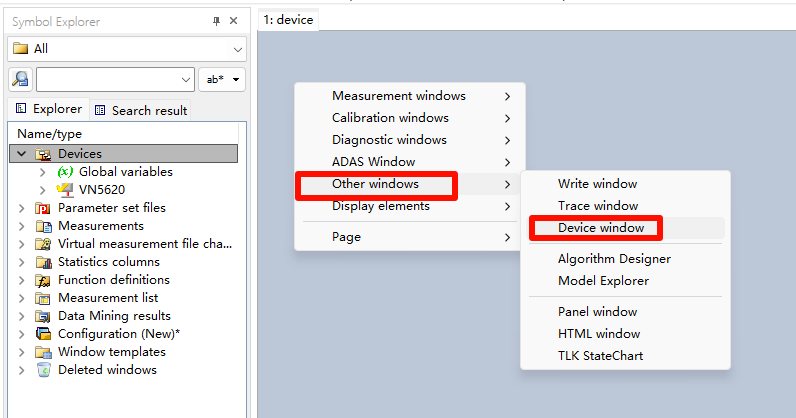The height and width of the screenshot is (418, 796).
Task: Click the Global variables (x) icon
Action: [65, 172]
